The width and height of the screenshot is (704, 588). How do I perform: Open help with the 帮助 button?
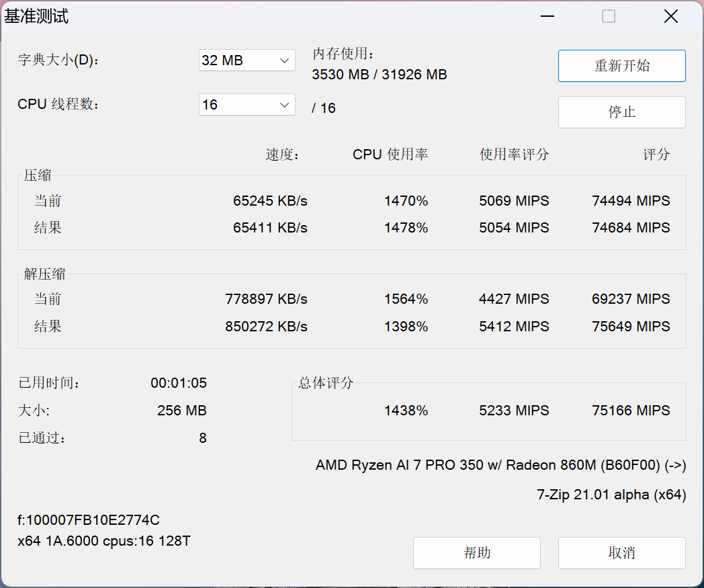click(x=476, y=553)
